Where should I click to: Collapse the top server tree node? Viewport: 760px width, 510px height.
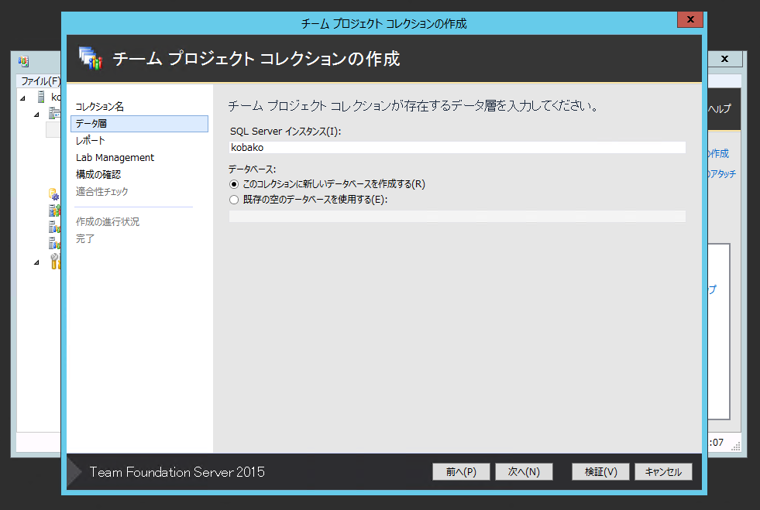pos(23,98)
